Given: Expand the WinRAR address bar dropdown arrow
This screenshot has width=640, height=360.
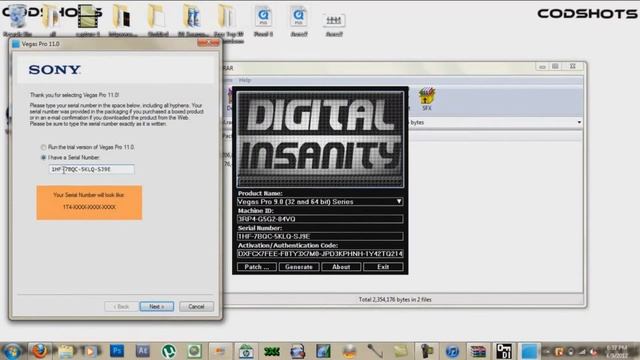Looking at the screenshot, I should [x=579, y=122].
